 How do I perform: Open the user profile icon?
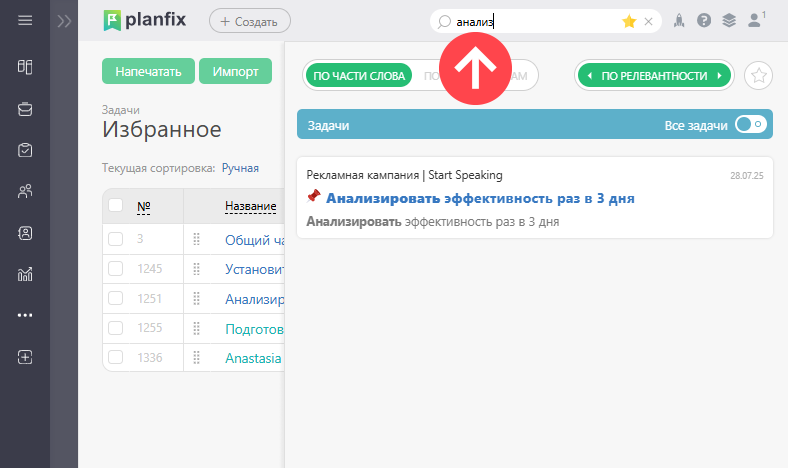pyautogui.click(x=756, y=20)
